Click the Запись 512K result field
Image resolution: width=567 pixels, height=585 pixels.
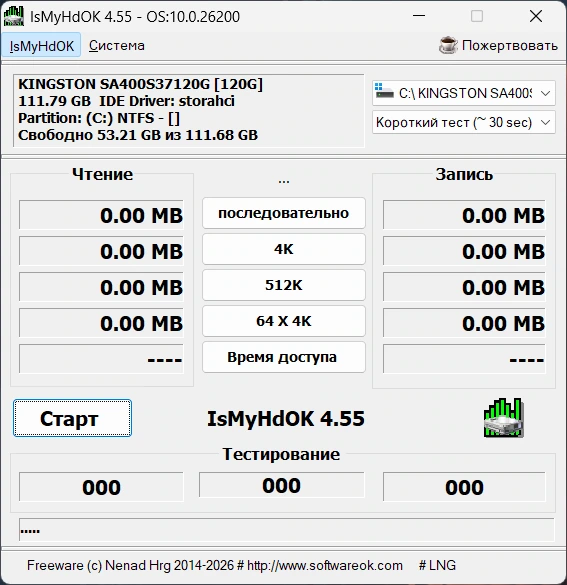(x=464, y=287)
